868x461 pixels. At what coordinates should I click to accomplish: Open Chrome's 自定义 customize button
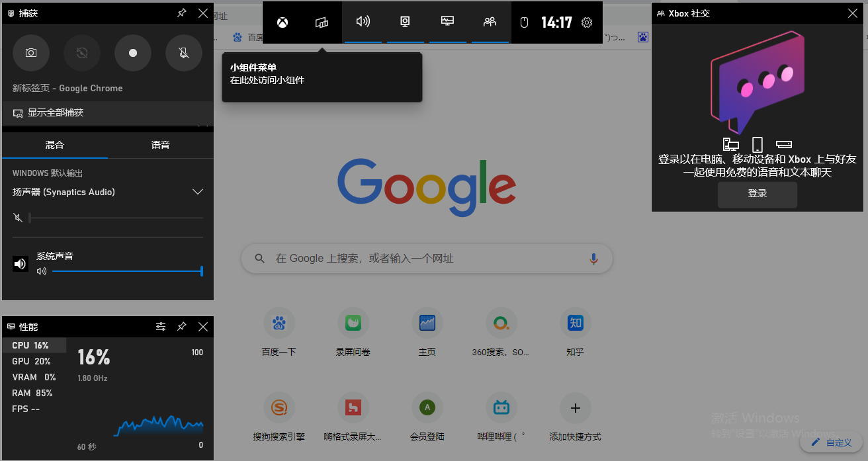click(x=832, y=442)
